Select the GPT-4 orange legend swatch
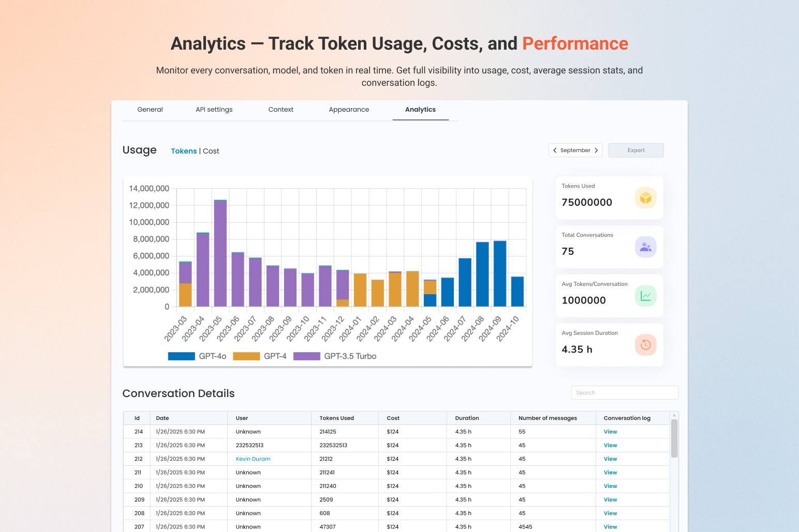 coord(246,356)
